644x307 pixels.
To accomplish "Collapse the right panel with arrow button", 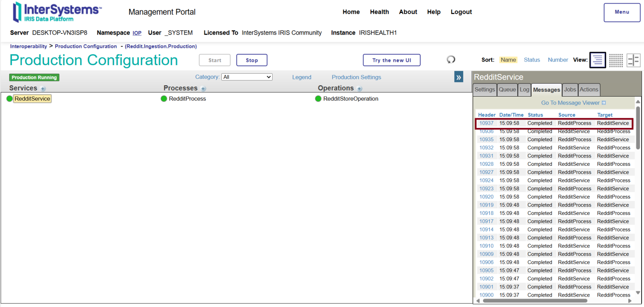I will click(458, 77).
